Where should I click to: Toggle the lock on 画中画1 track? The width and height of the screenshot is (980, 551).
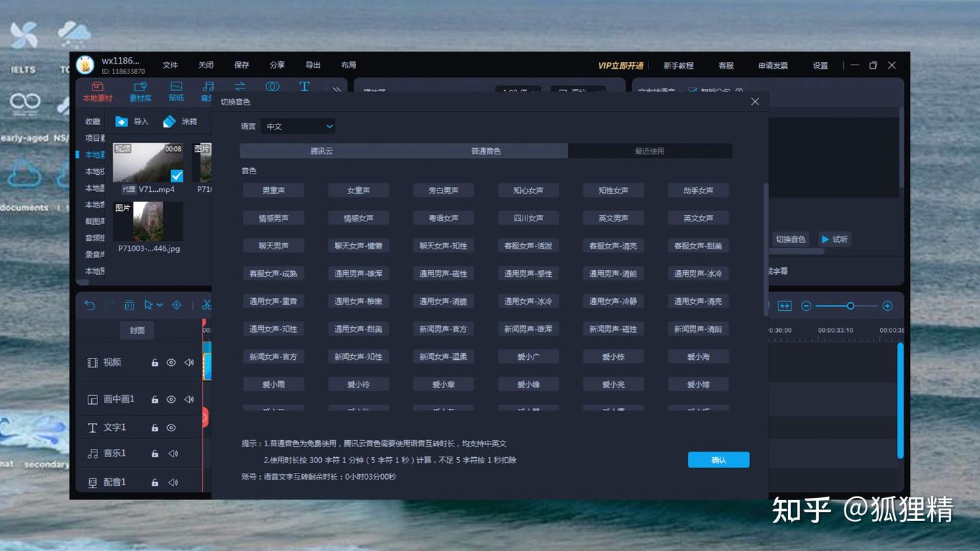[154, 399]
